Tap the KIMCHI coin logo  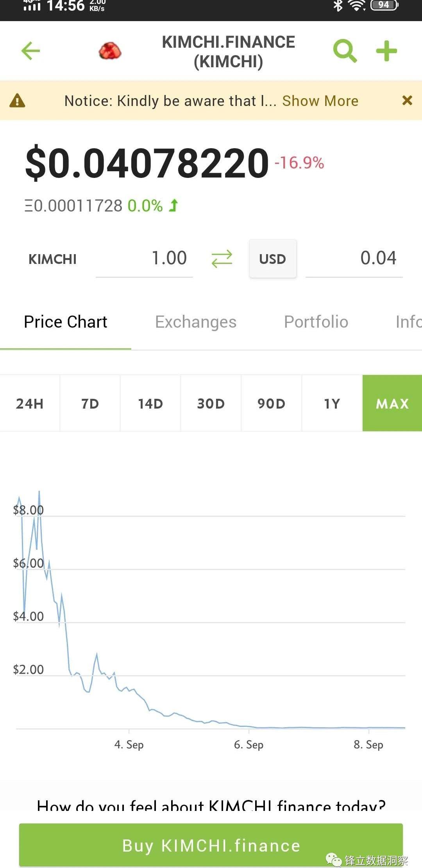point(110,51)
